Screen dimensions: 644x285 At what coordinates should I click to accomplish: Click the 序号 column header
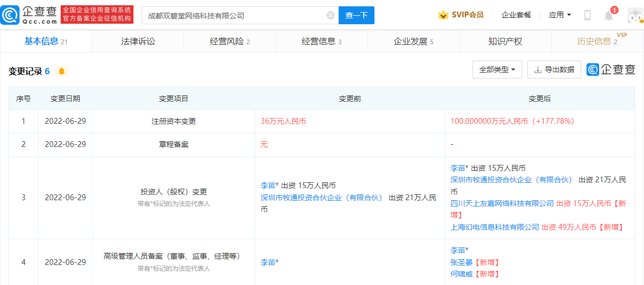tap(23, 99)
